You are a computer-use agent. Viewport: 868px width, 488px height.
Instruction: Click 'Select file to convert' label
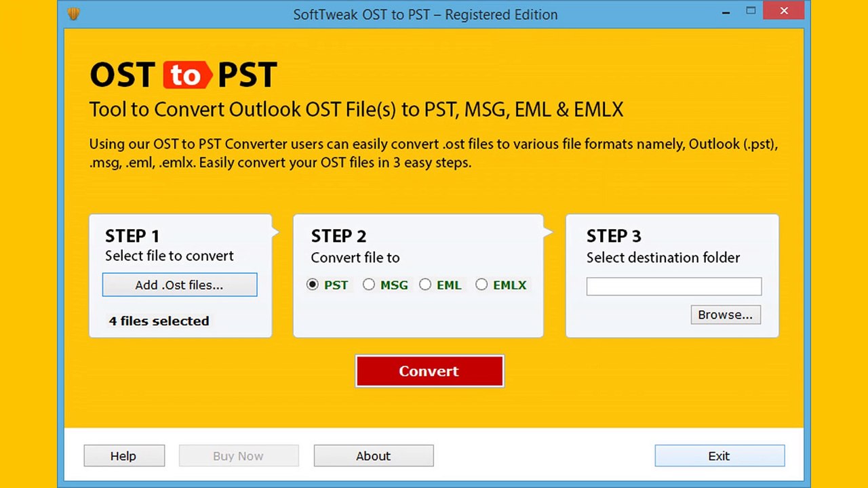[x=170, y=256]
